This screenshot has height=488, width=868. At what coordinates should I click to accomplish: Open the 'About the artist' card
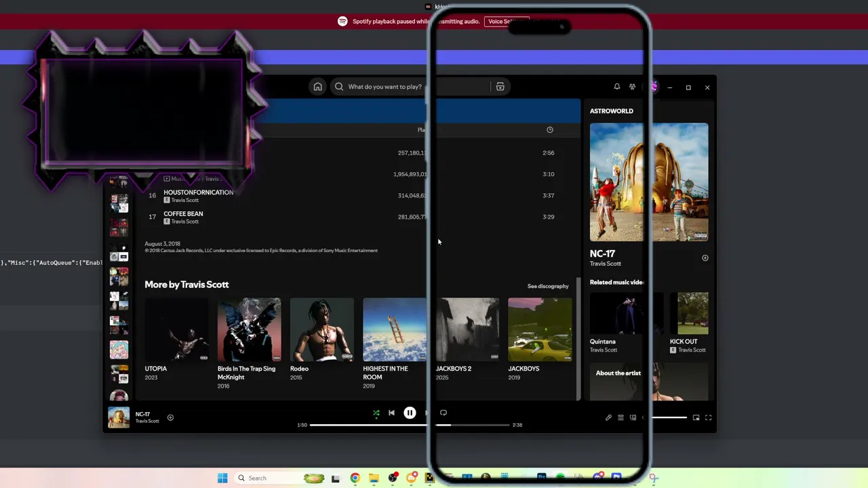649,382
